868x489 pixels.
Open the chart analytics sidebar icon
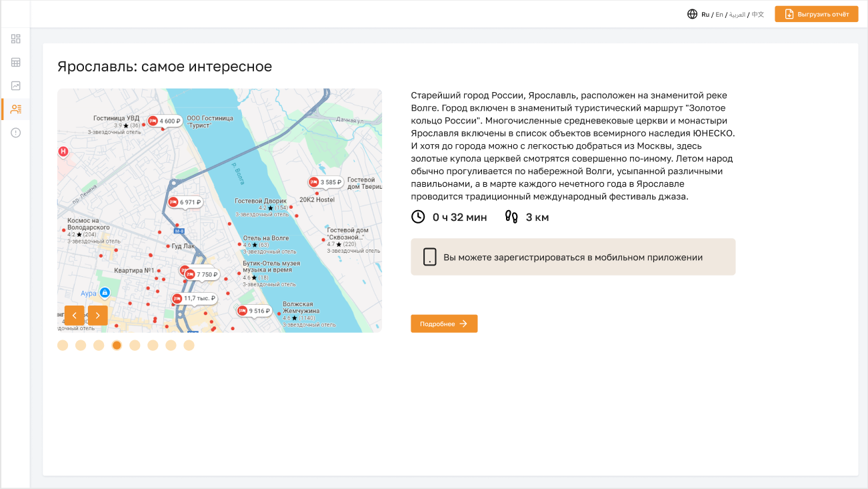pyautogui.click(x=16, y=85)
